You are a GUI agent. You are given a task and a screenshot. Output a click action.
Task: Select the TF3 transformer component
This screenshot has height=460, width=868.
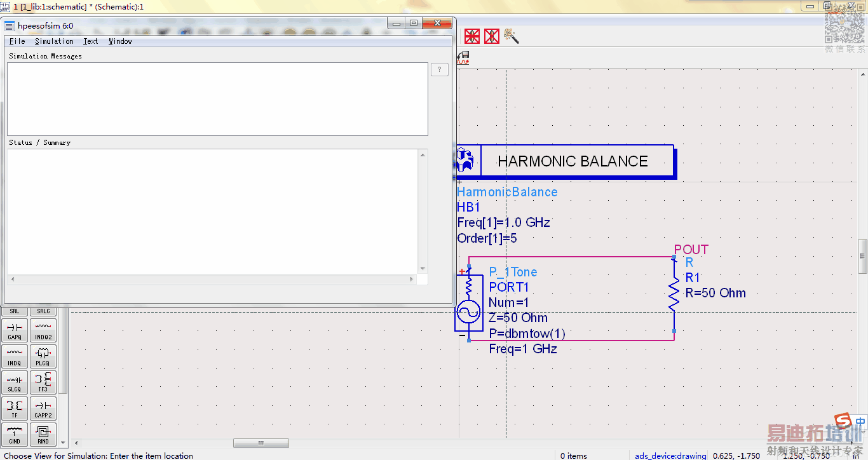coord(43,382)
